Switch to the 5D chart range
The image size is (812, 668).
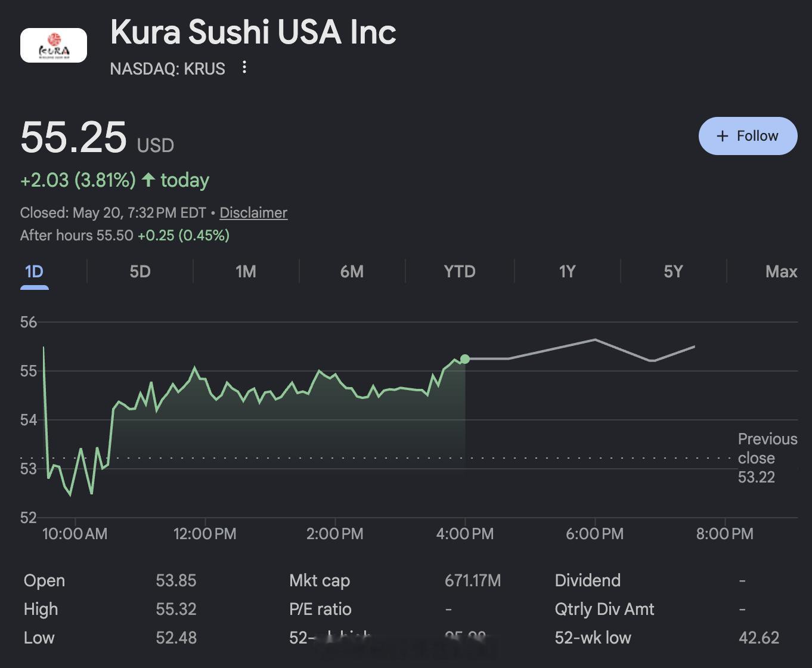tap(140, 272)
